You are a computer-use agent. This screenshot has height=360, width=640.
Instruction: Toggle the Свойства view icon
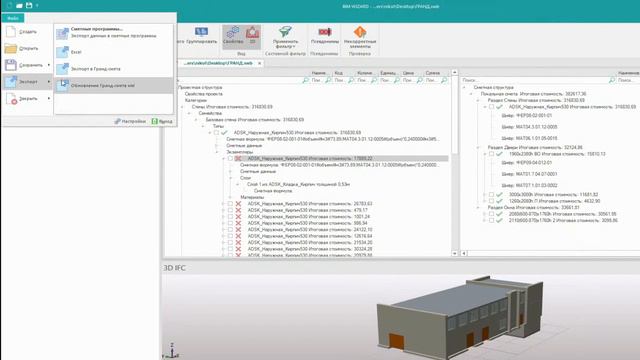[233, 32]
